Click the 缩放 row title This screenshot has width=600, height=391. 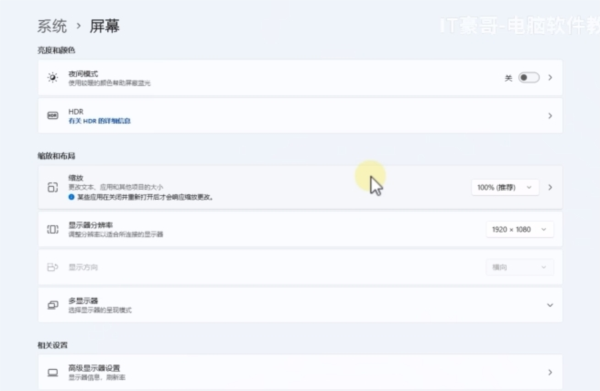coord(76,178)
